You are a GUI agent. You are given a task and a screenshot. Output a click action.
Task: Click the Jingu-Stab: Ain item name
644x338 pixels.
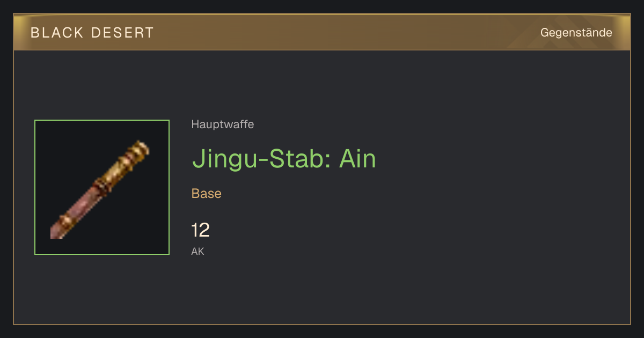(284, 159)
